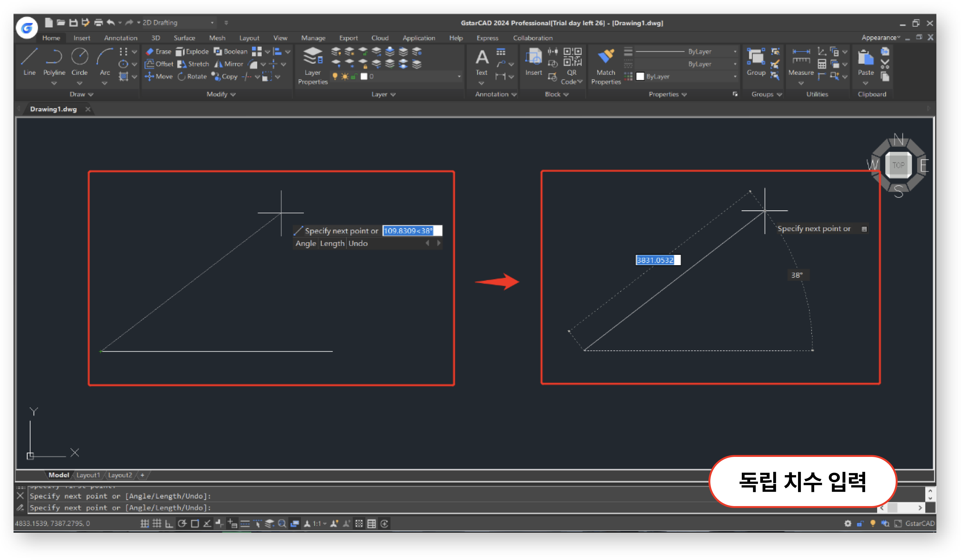Screen dimensions: 961x560
Task: Toggle snap mode in status bar
Action: (x=144, y=523)
